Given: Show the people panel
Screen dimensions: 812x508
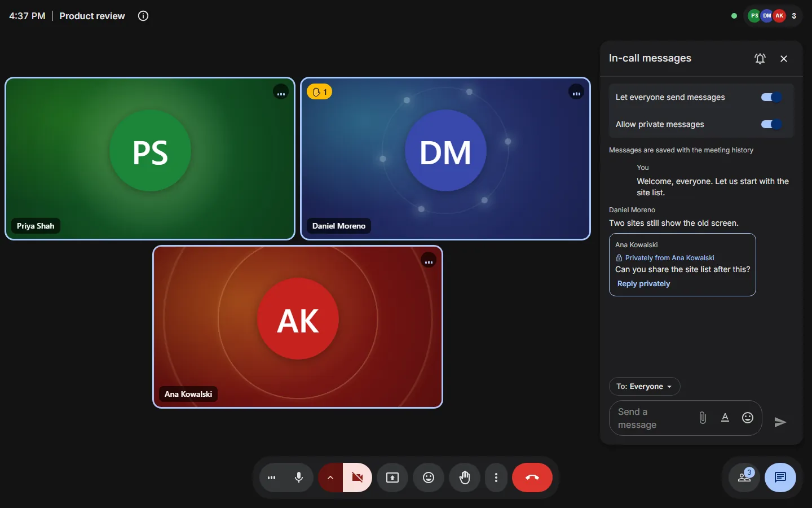Looking at the screenshot, I should (744, 478).
